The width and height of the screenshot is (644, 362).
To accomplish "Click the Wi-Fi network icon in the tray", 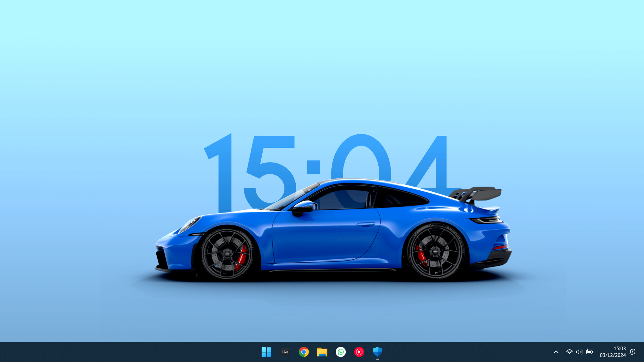I will (x=569, y=352).
